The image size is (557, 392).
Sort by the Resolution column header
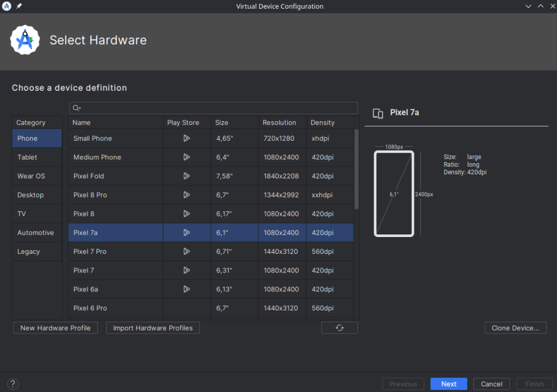(x=279, y=122)
